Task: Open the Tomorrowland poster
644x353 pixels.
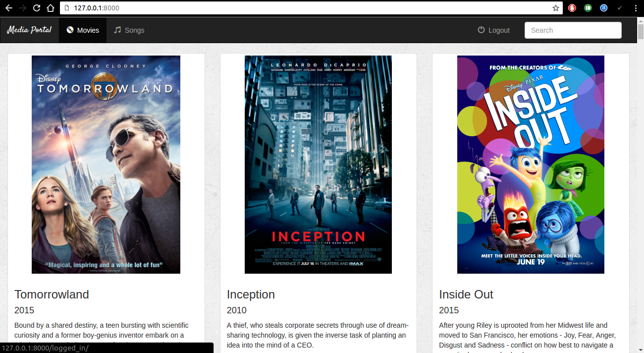Action: click(x=106, y=165)
